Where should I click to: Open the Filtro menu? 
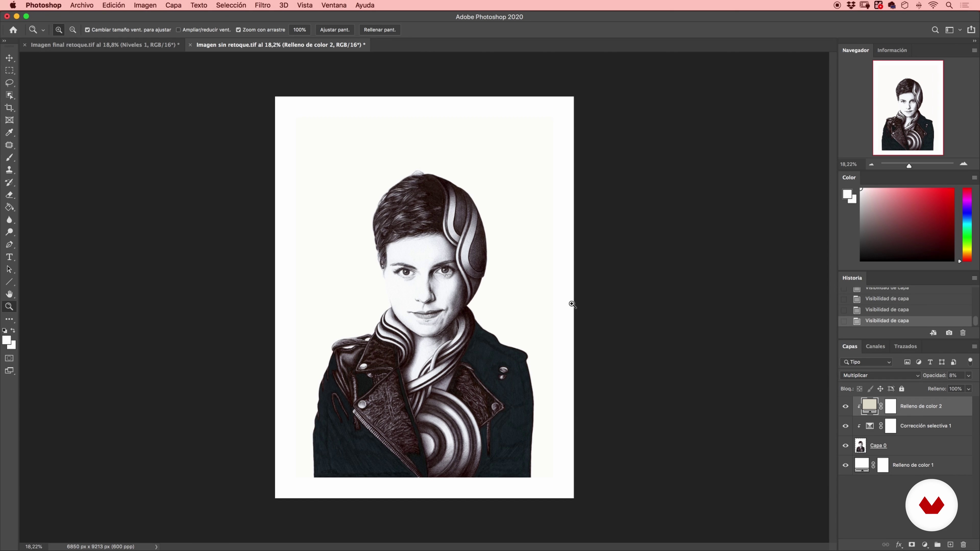(x=263, y=5)
